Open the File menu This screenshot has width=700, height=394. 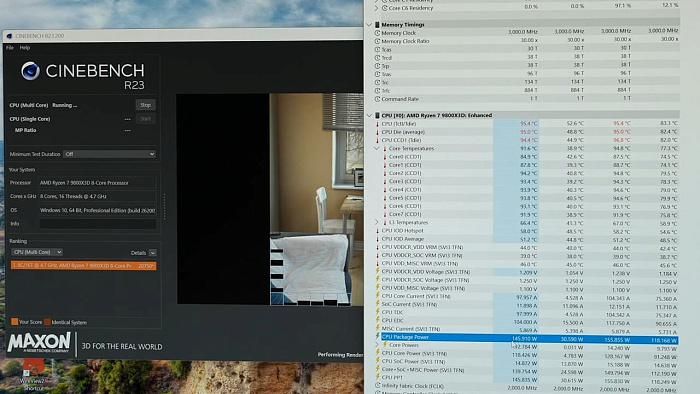10,48
